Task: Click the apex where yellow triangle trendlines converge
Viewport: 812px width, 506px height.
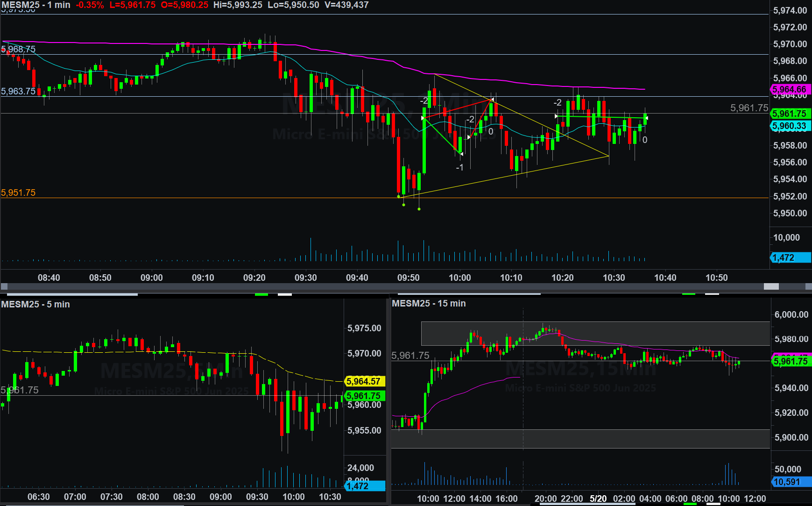Action: 609,156
